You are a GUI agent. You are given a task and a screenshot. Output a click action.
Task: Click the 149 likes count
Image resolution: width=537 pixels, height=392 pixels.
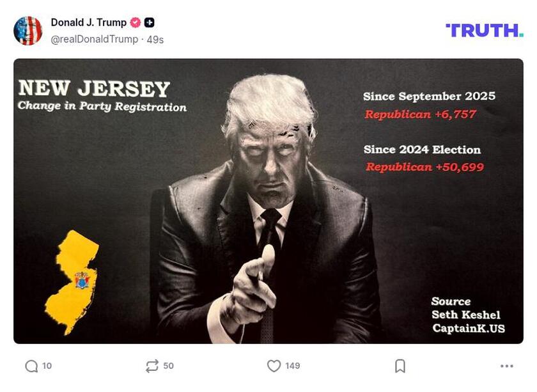292,366
